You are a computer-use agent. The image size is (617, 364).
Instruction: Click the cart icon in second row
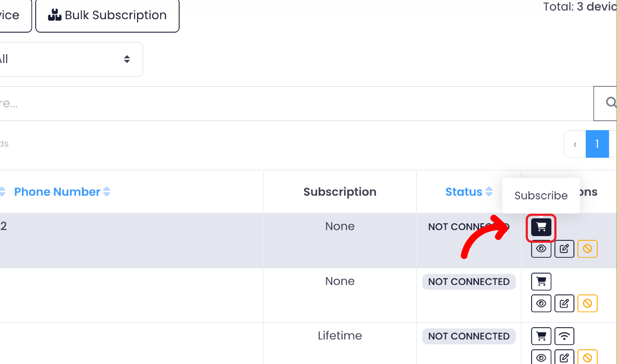(541, 281)
